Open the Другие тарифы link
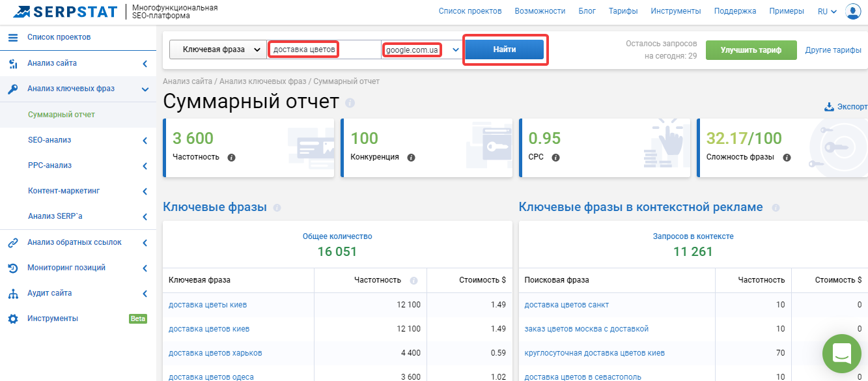The width and height of the screenshot is (868, 381). tap(833, 50)
